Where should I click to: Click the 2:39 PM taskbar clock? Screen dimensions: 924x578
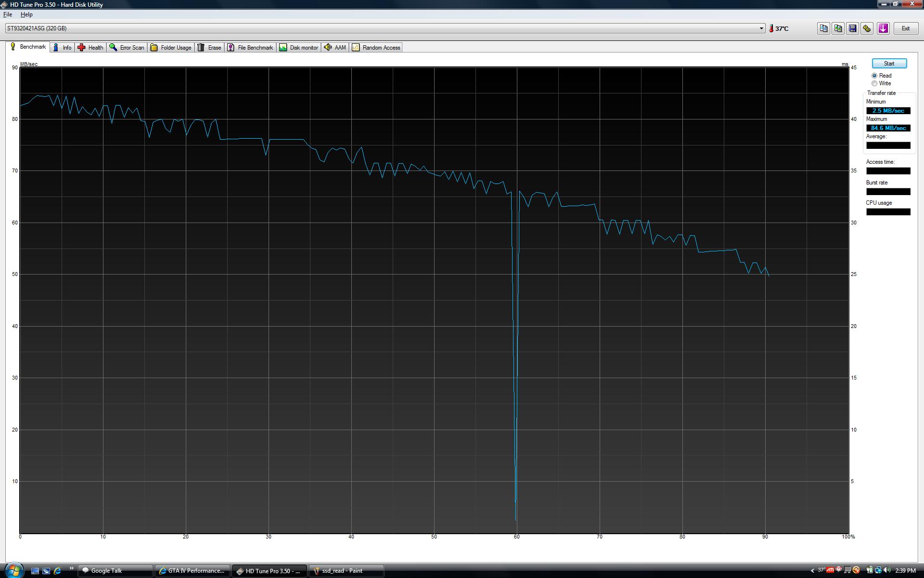905,571
